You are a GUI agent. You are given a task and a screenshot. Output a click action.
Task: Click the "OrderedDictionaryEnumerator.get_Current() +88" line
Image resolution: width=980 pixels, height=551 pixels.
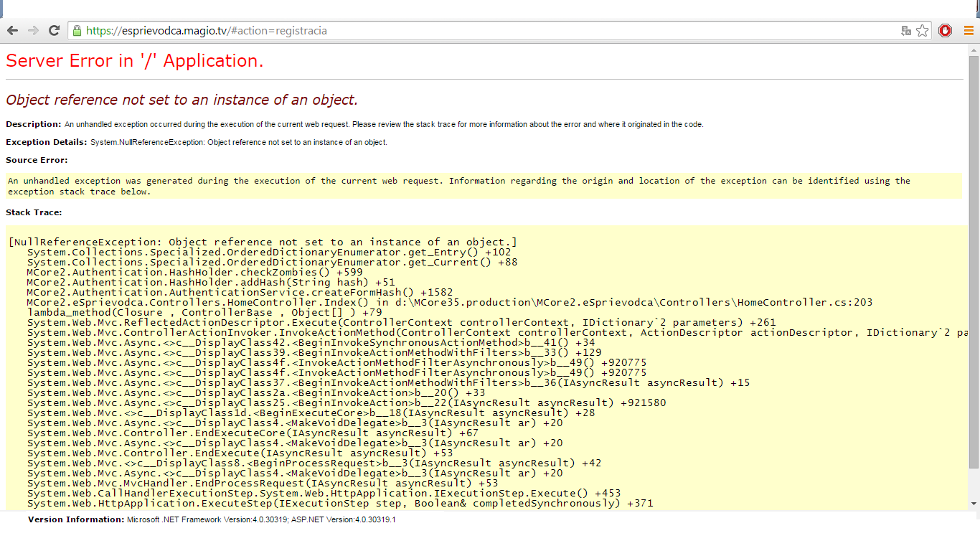coord(272,262)
